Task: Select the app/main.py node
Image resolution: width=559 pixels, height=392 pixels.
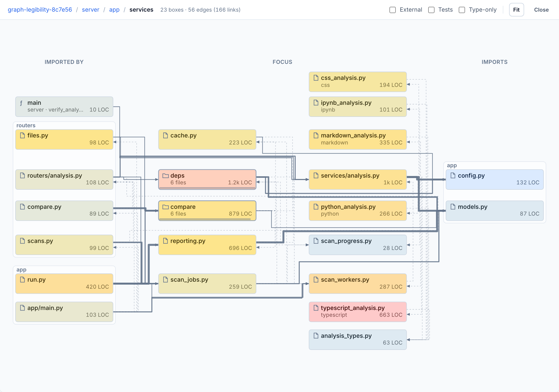Action: 64,312
